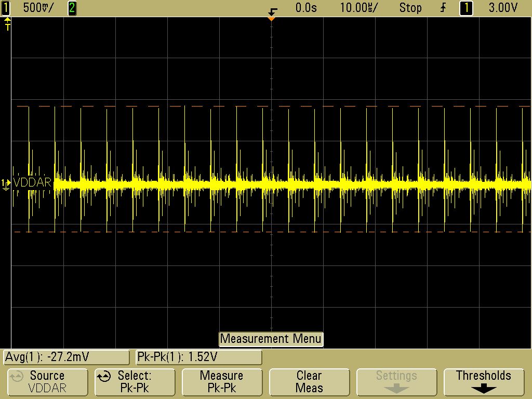Open the grayed Settings softkey

[396, 382]
